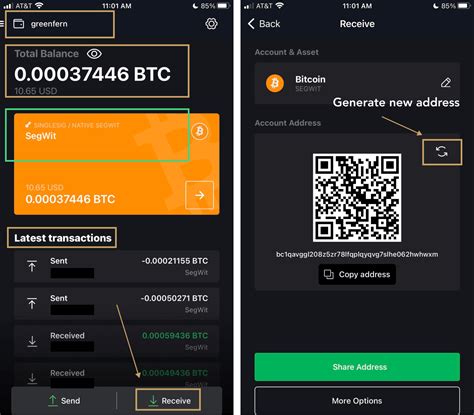Screen dimensions: 474x415
Task: Click Bitcoin coin icon on orange card
Action: coord(200,131)
